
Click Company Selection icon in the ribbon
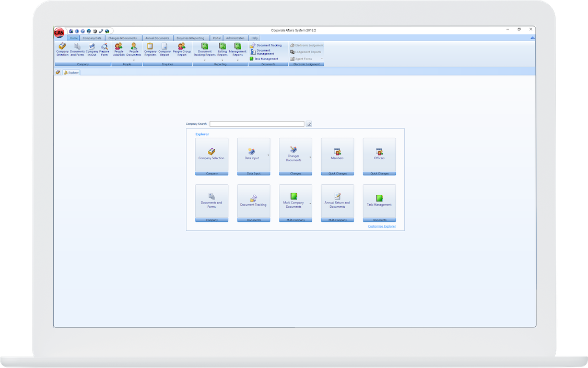[x=62, y=49]
